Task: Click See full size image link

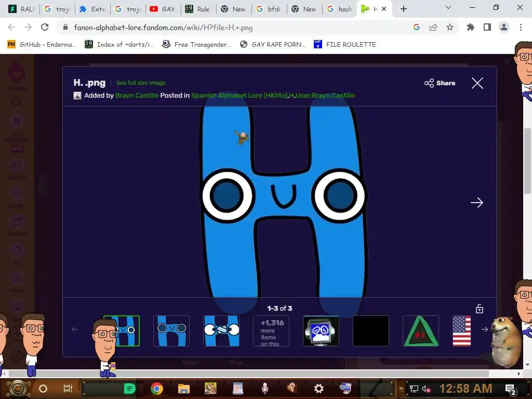Action: [x=141, y=83]
